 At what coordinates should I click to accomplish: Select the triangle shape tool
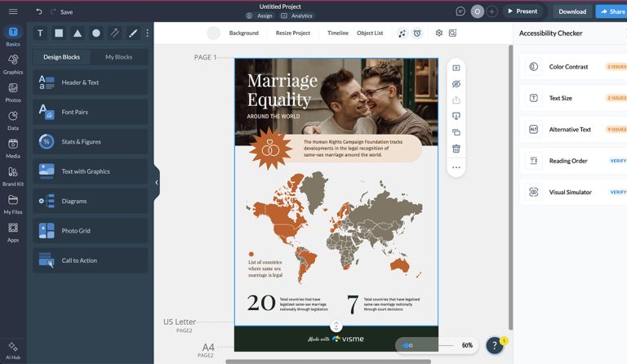(x=78, y=33)
